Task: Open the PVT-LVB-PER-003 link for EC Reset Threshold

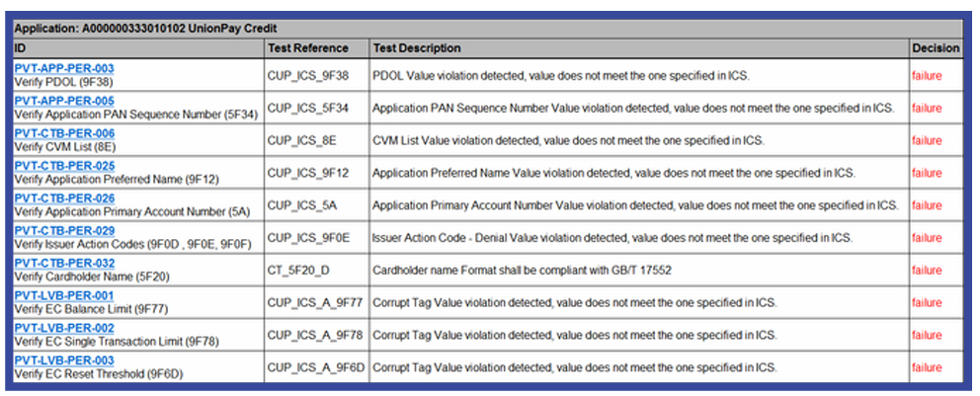Action: [x=63, y=360]
